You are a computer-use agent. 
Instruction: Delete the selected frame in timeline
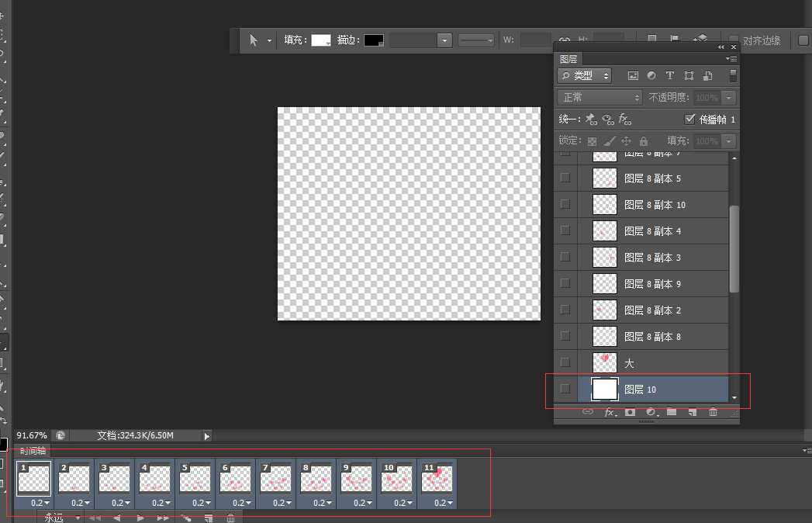230,518
